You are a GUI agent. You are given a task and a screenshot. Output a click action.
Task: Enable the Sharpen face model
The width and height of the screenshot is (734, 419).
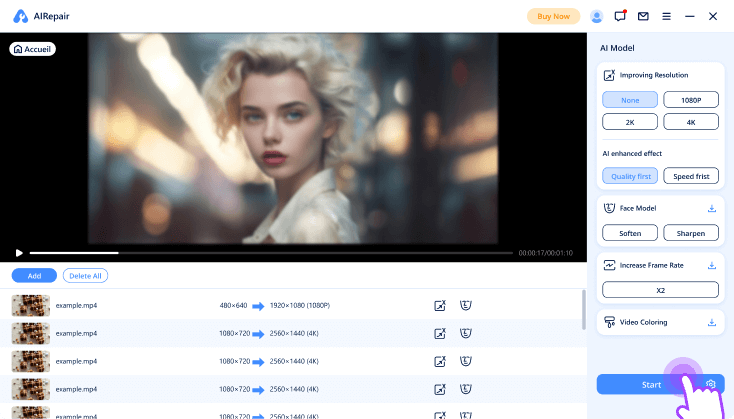690,233
